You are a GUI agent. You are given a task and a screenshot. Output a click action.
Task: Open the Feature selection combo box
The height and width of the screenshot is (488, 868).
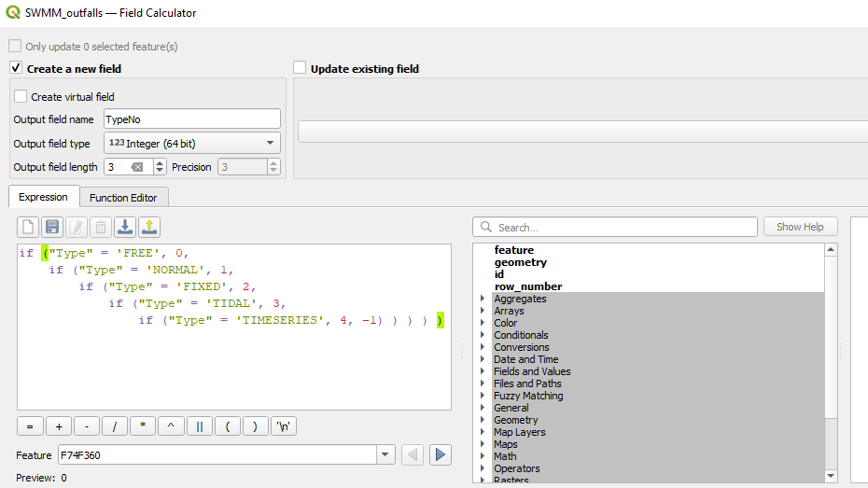click(x=385, y=454)
